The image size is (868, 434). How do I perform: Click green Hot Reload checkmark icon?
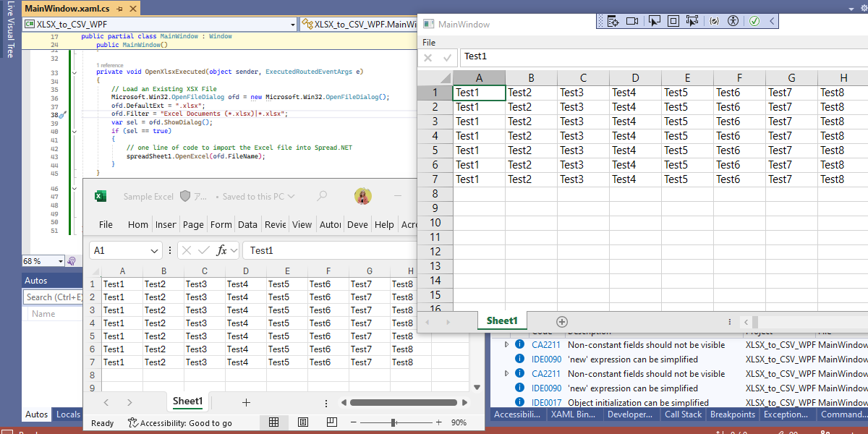click(x=754, y=21)
